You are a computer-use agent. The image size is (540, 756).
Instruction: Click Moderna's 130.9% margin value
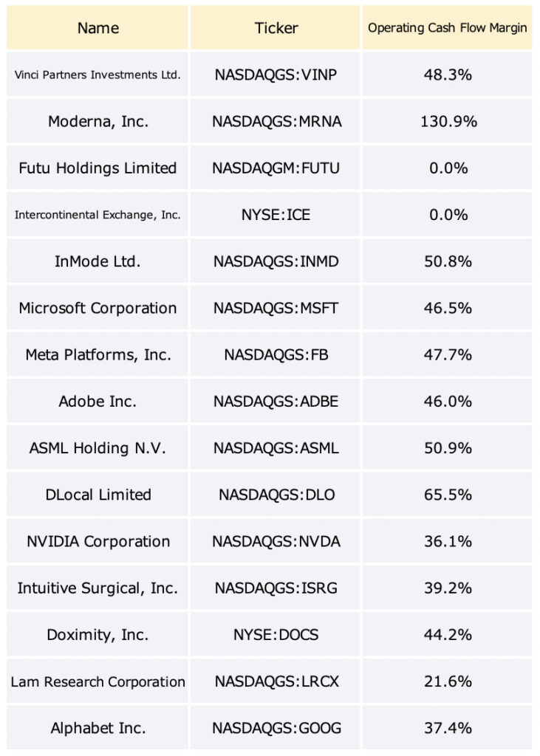(448, 121)
